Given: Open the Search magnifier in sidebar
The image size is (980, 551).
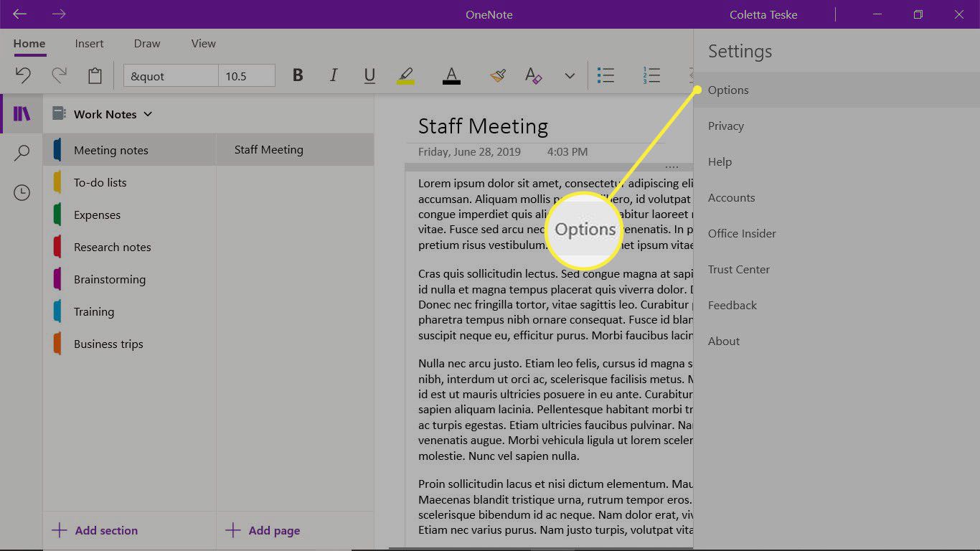Looking at the screenshot, I should [22, 153].
